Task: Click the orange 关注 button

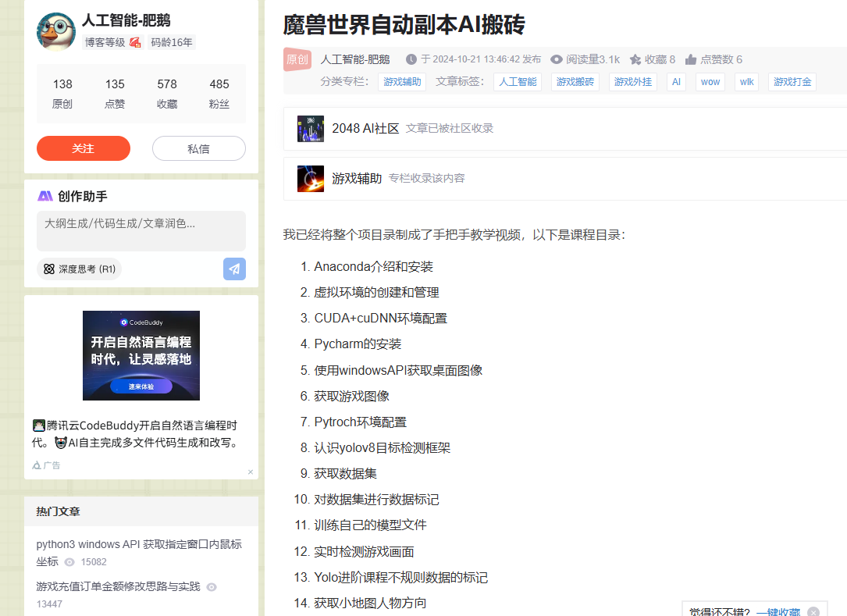Action: 84,148
